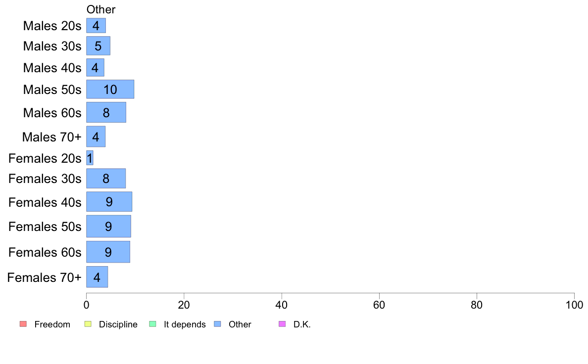Click the Females 30s row label

(x=45, y=179)
